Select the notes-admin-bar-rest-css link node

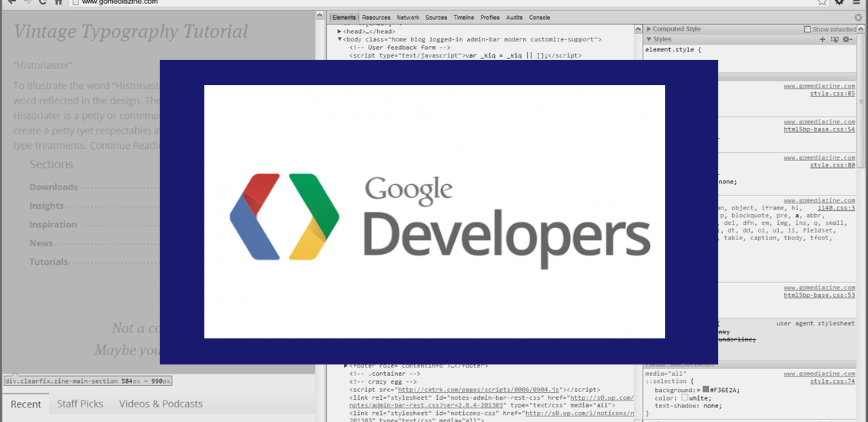(x=492, y=401)
